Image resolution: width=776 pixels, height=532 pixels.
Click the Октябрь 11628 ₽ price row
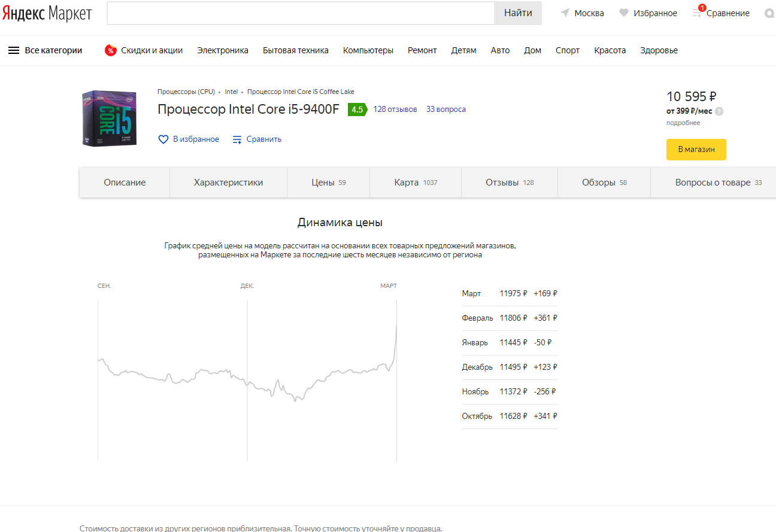[x=510, y=417]
